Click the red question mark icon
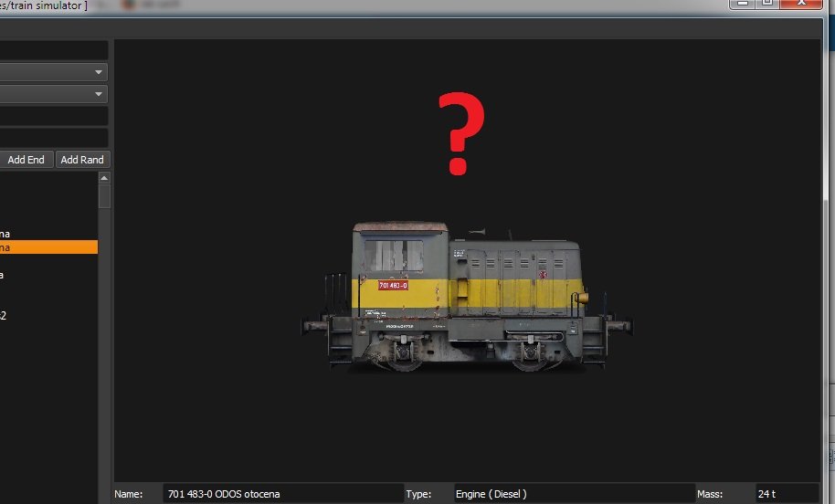The width and height of the screenshot is (835, 504). coord(460,134)
